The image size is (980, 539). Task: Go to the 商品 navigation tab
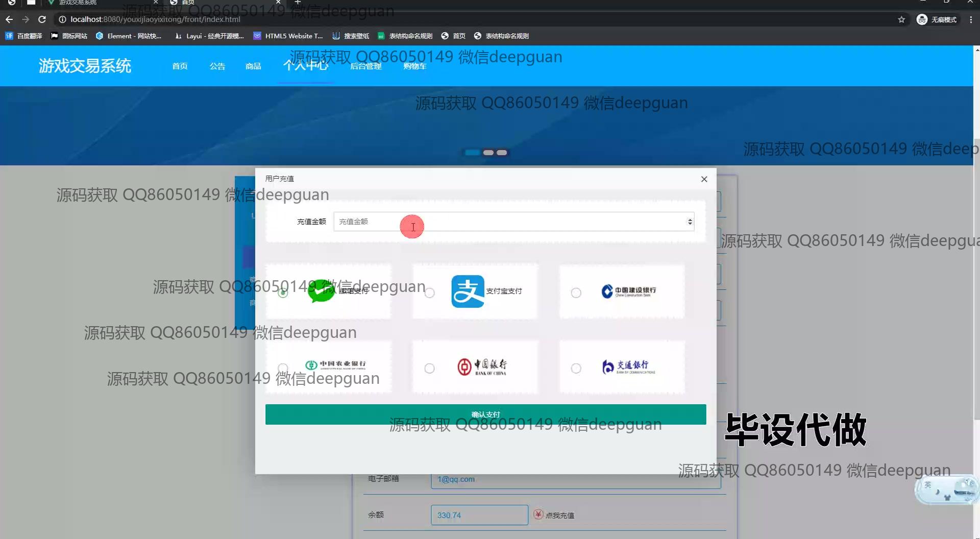253,66
